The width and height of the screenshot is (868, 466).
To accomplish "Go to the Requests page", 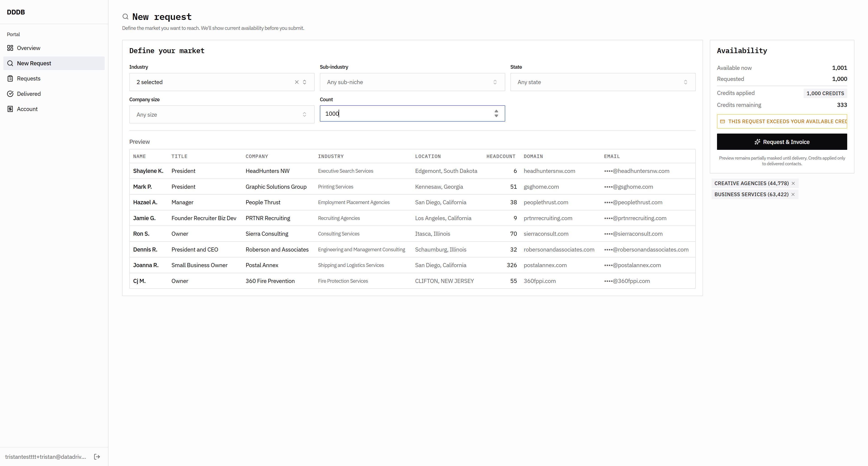I will [29, 78].
